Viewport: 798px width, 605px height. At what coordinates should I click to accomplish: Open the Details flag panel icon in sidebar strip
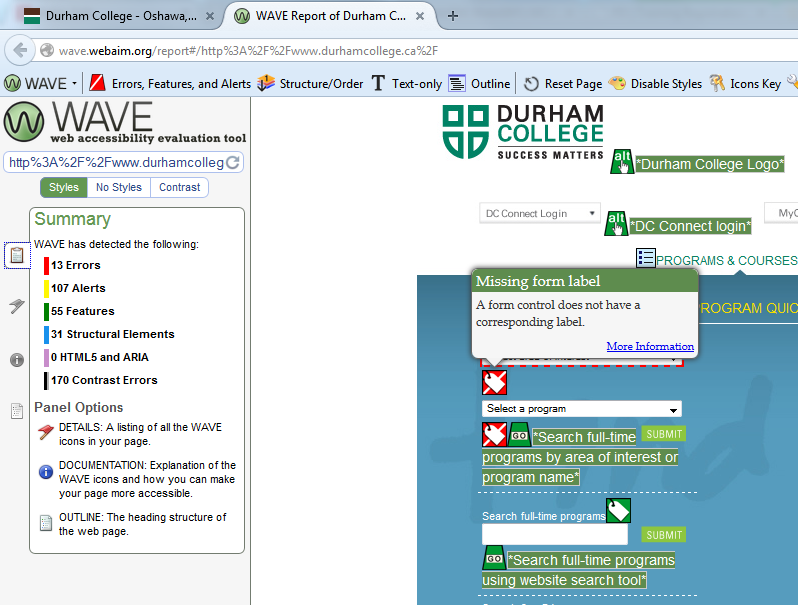(17, 305)
